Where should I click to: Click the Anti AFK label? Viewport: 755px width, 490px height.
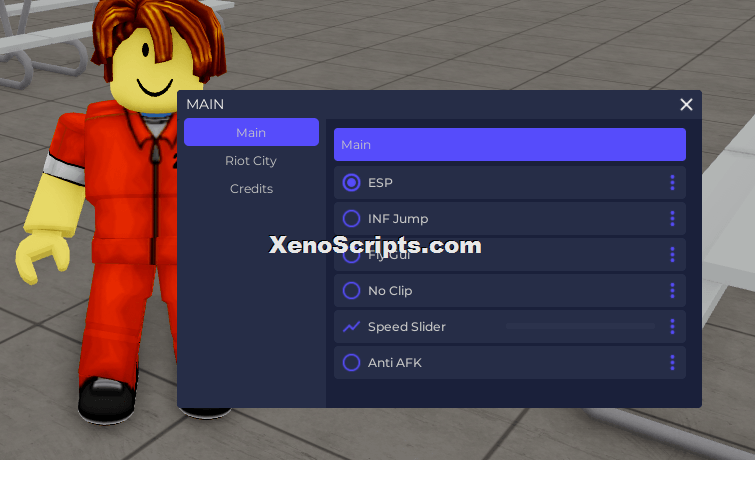(x=395, y=362)
